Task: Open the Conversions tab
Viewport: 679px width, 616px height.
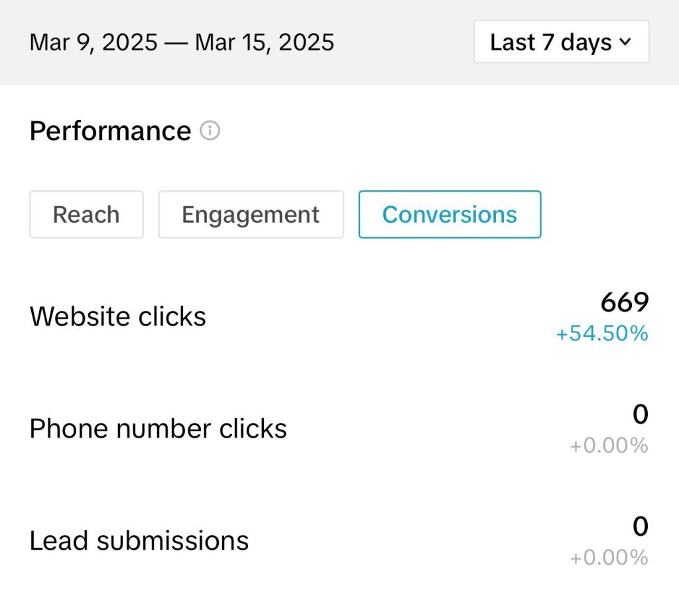Action: [450, 214]
